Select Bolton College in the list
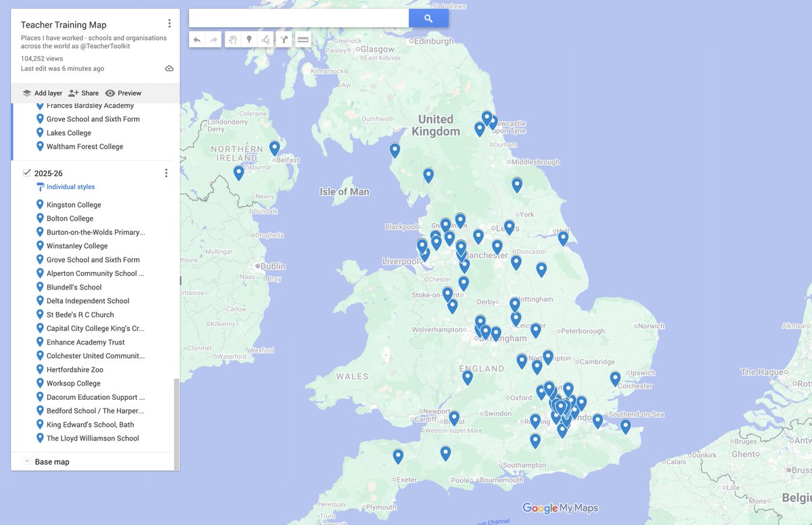812x525 pixels. (70, 219)
